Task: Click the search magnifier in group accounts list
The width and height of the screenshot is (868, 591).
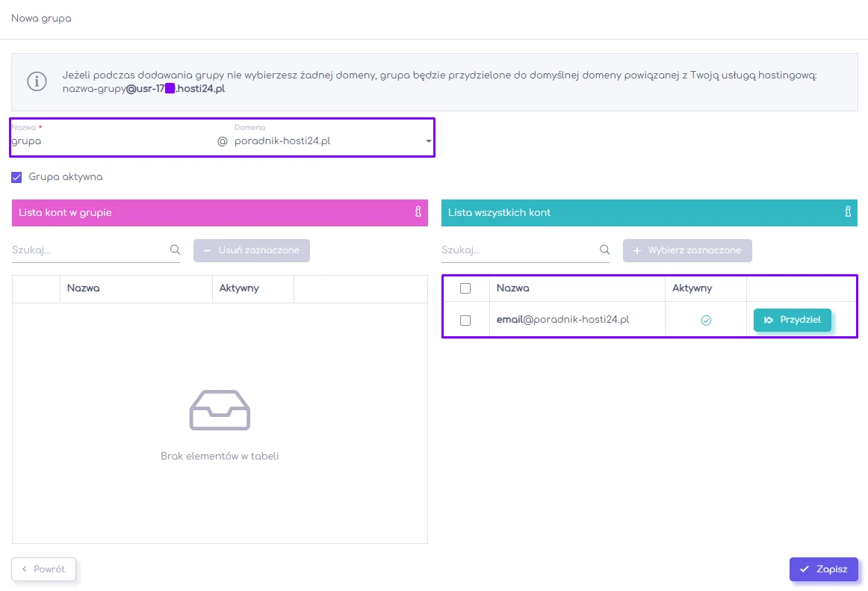Action: (175, 250)
